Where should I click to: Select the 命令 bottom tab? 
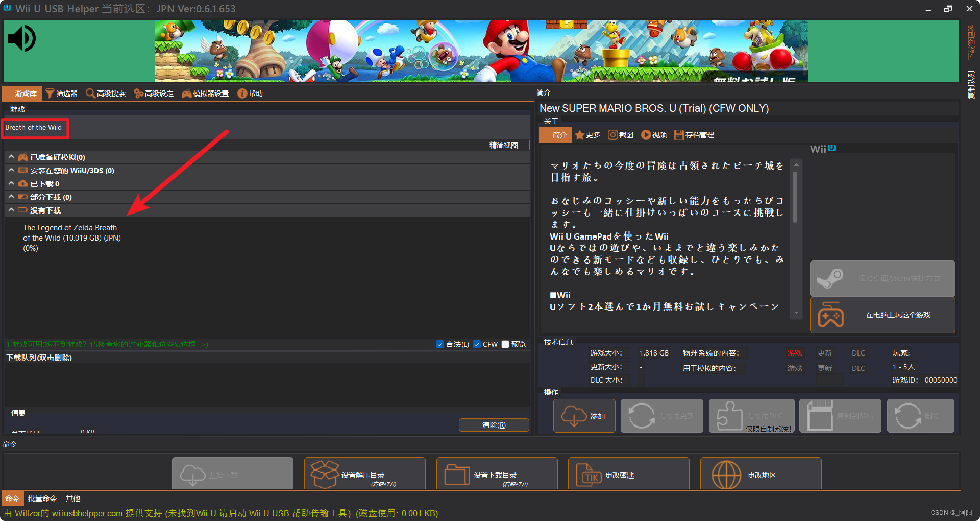[12, 499]
